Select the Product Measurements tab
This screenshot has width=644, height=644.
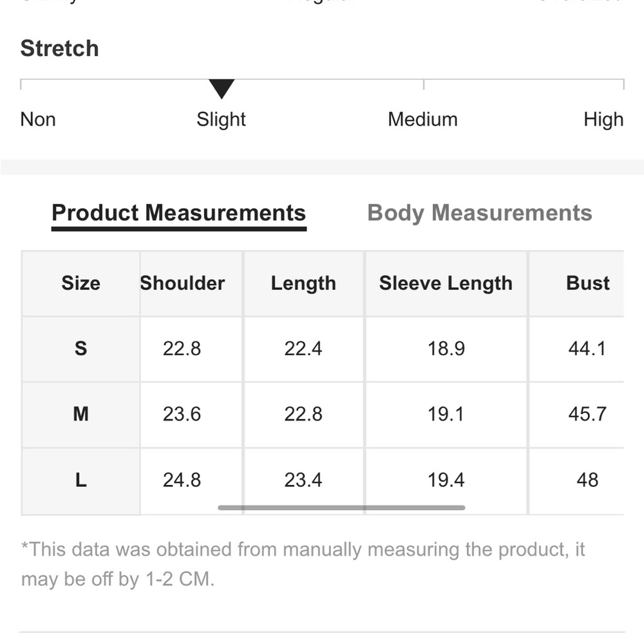coord(178,213)
